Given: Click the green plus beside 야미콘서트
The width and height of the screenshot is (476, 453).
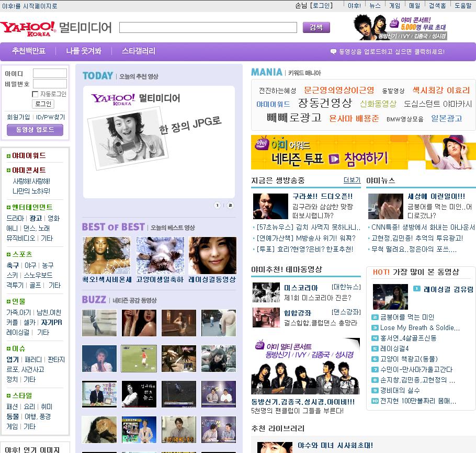Looking at the screenshot, I should click(8, 171).
